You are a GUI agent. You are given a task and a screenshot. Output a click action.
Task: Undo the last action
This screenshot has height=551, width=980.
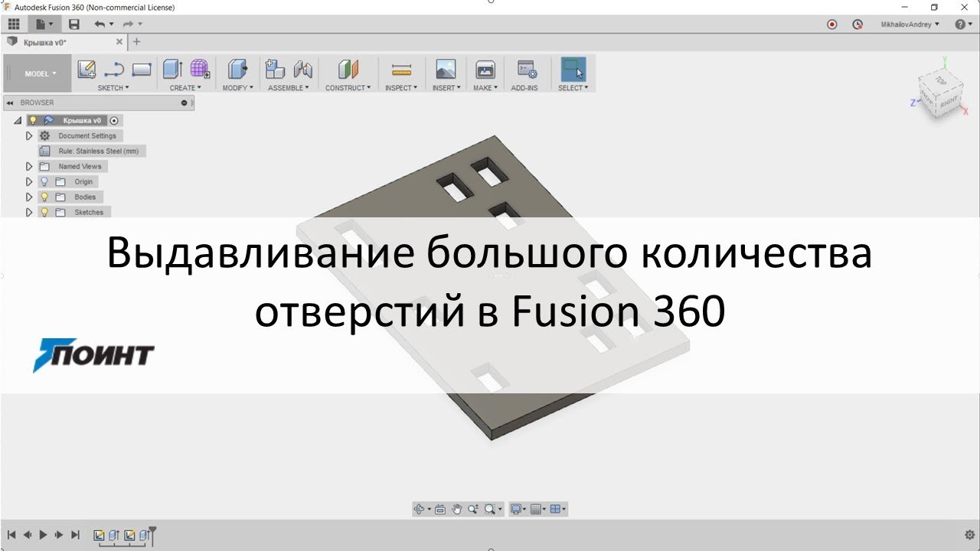pyautogui.click(x=100, y=24)
